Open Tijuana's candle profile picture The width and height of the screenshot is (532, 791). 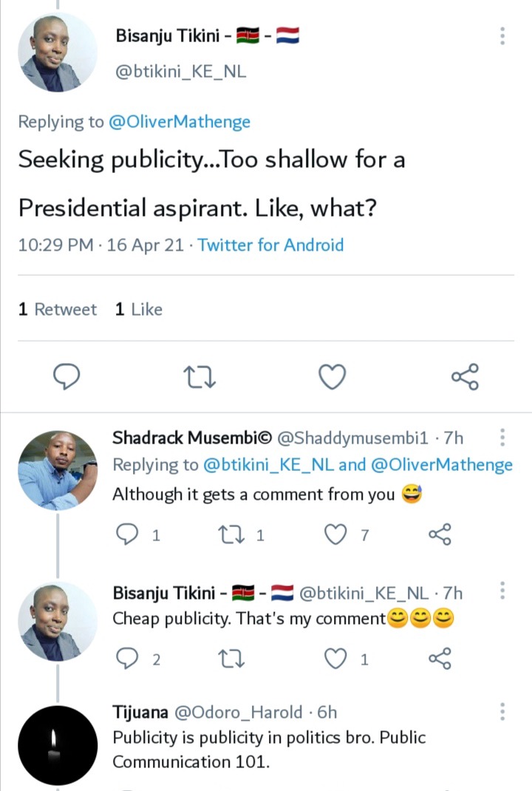coord(58,746)
